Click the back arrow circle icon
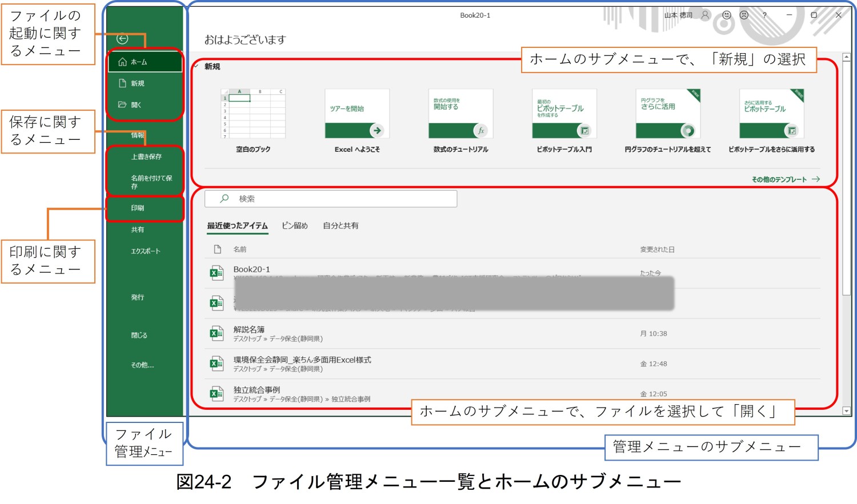 point(122,39)
